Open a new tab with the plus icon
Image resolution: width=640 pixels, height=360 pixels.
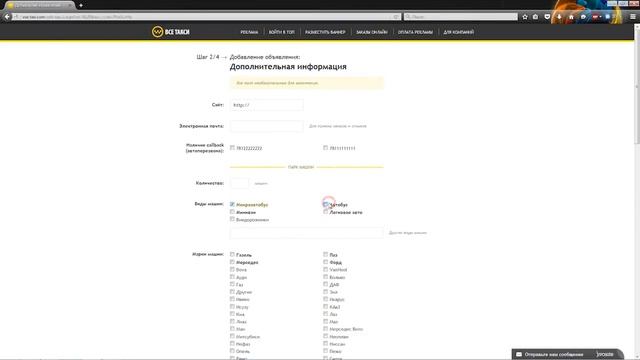81,5
